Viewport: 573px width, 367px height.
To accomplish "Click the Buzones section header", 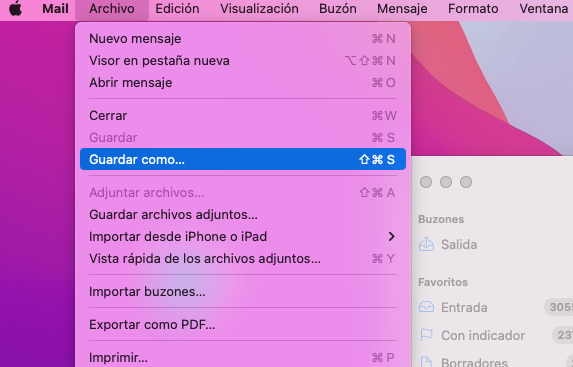I will 441,219.
